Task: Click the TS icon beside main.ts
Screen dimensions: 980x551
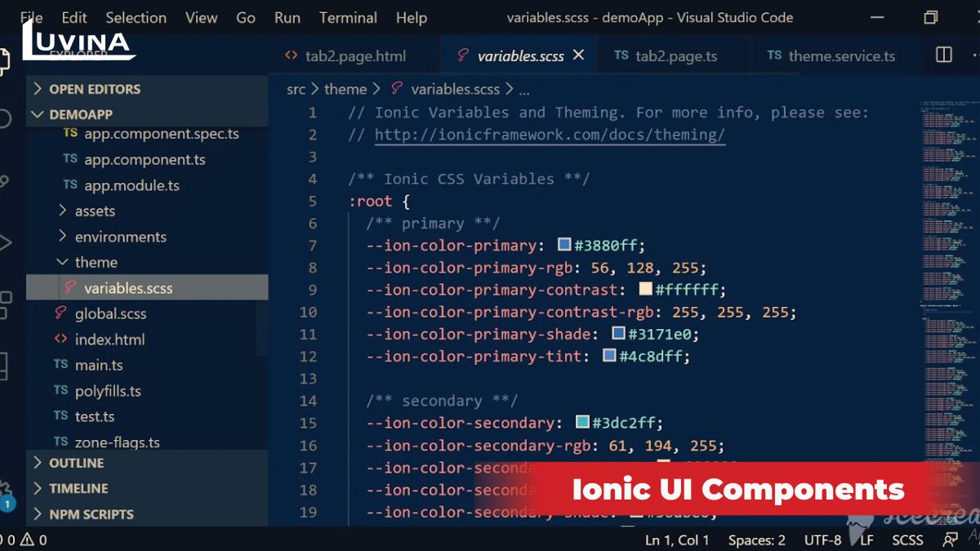Action: [60, 365]
